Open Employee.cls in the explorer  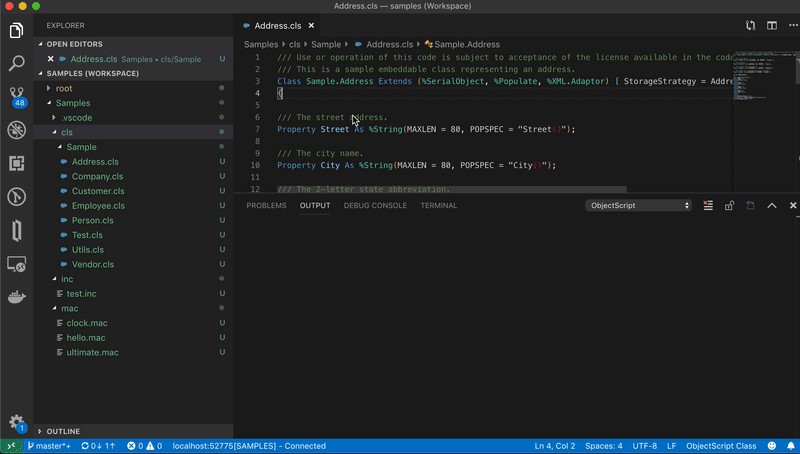98,206
